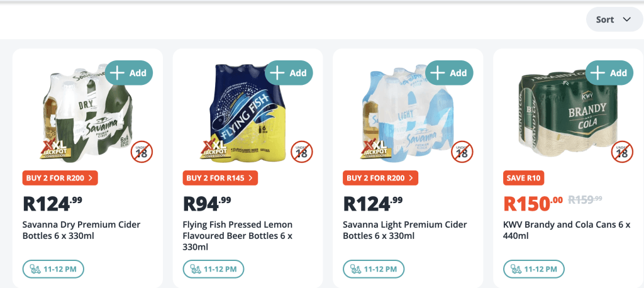Image resolution: width=644 pixels, height=288 pixels.
Task: Add KWV Brandy and Cola cans to cart
Action: pyautogui.click(x=609, y=73)
